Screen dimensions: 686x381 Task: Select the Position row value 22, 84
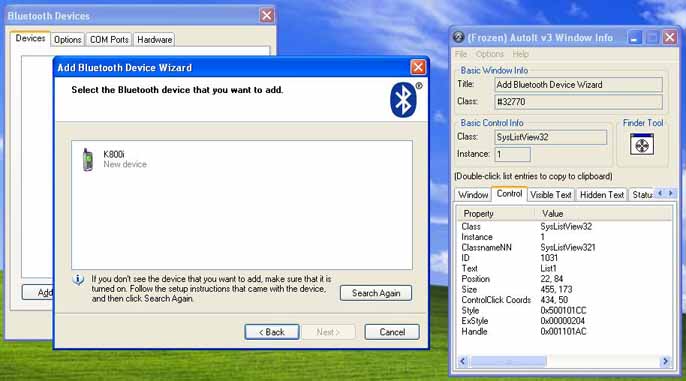pos(551,279)
